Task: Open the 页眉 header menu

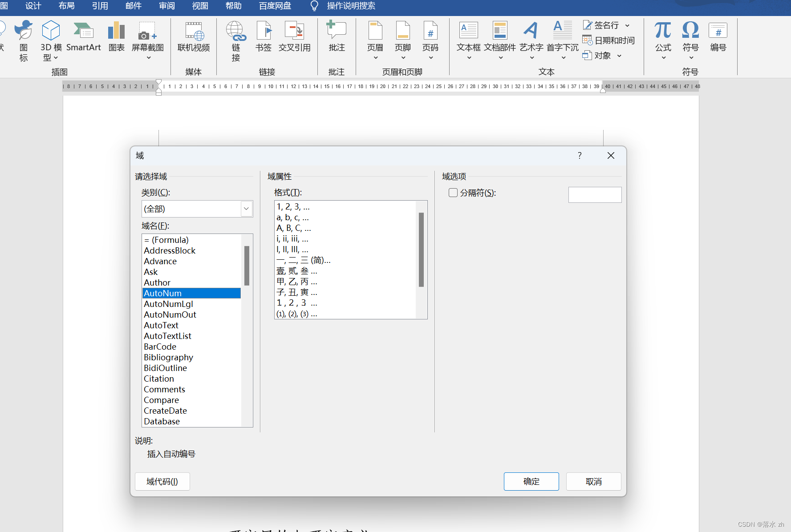Action: click(x=375, y=41)
